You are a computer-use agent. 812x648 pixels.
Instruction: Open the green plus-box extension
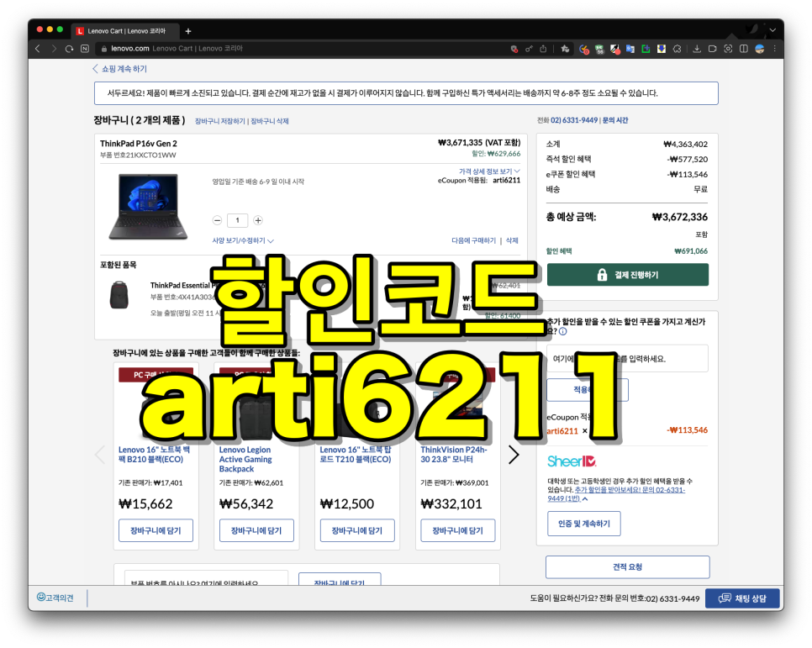point(646,50)
